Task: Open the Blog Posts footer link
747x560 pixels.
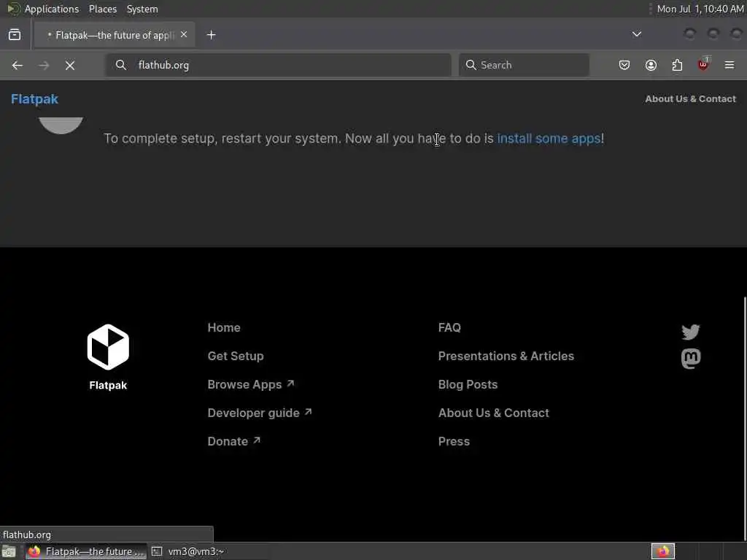Action: [468, 384]
